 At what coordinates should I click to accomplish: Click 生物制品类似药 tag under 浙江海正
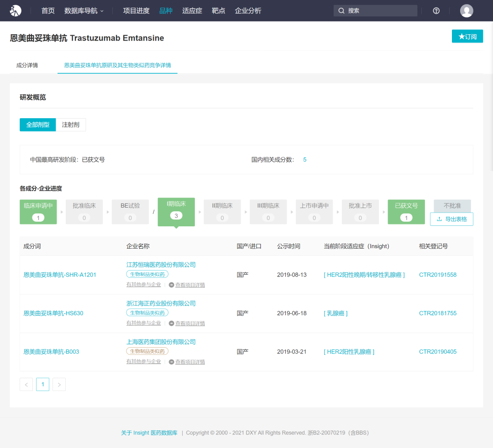tap(147, 313)
